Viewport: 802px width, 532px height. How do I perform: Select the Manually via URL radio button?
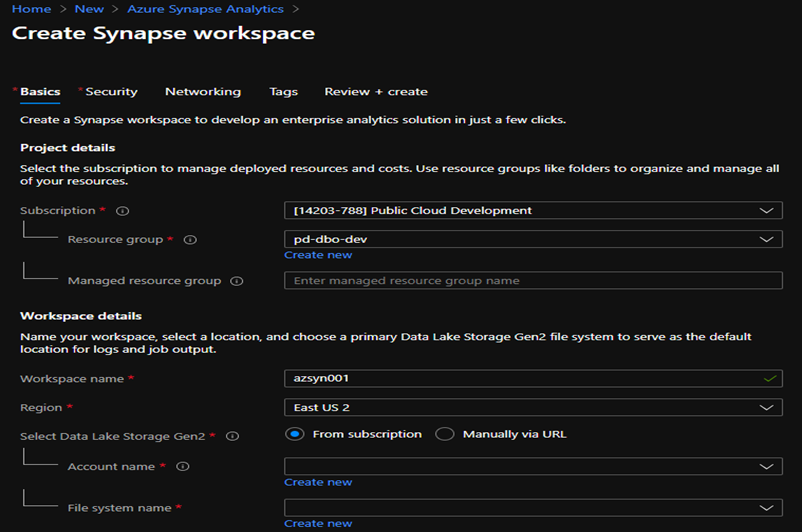444,434
